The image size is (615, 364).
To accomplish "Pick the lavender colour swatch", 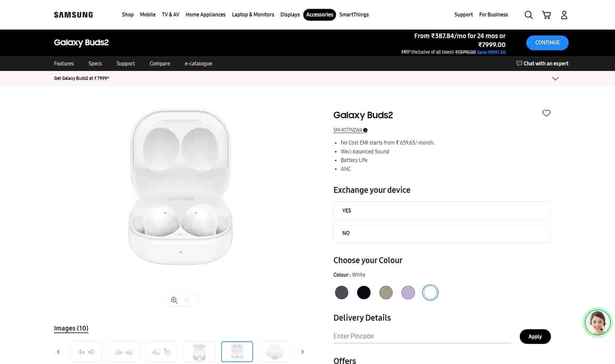I will (x=408, y=292).
